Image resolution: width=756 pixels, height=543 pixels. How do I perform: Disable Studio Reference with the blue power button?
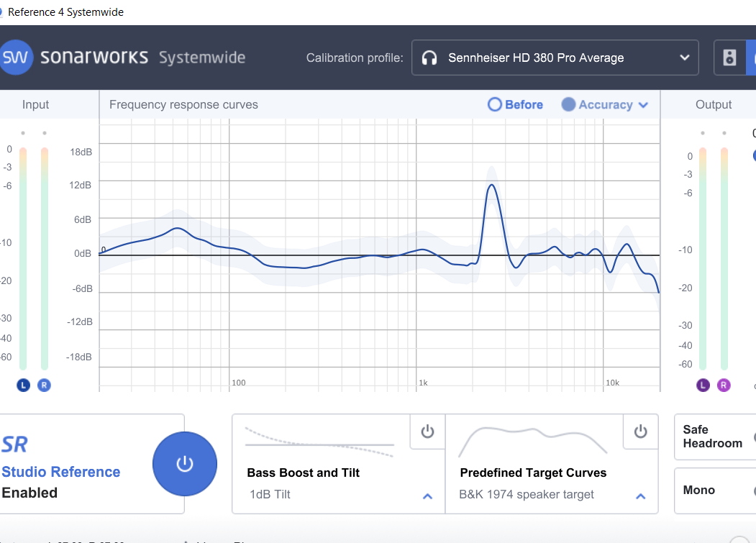point(185,464)
